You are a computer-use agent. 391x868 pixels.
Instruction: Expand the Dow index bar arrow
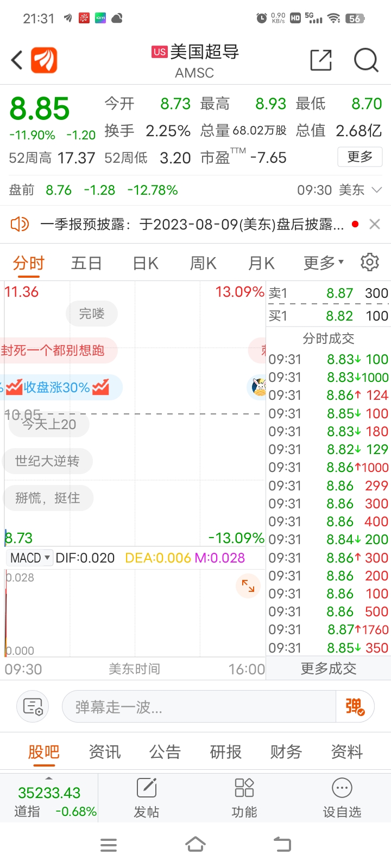pyautogui.click(x=49, y=778)
